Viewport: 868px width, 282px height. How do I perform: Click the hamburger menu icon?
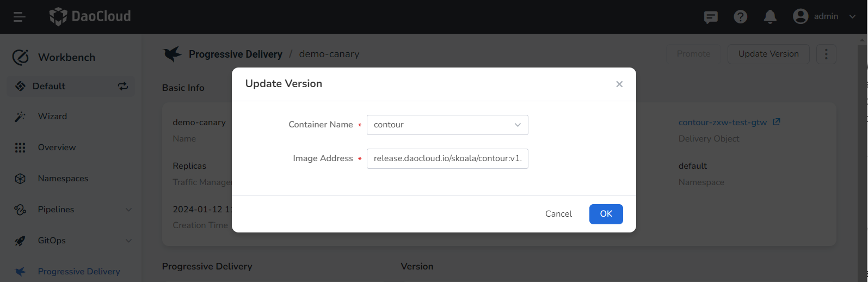(x=20, y=17)
